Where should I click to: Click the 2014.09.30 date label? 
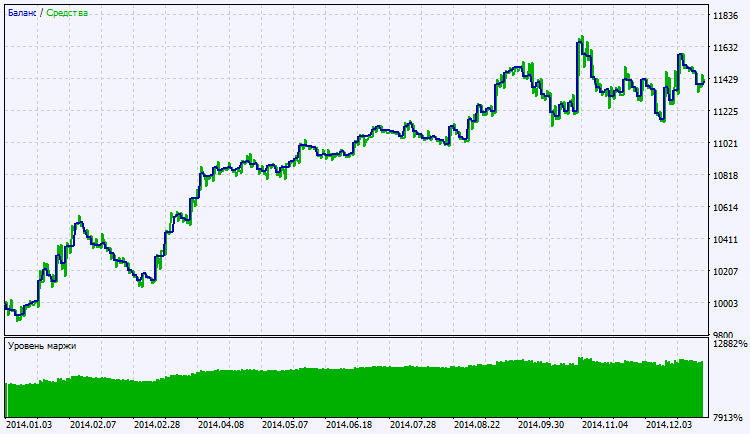tap(541, 425)
